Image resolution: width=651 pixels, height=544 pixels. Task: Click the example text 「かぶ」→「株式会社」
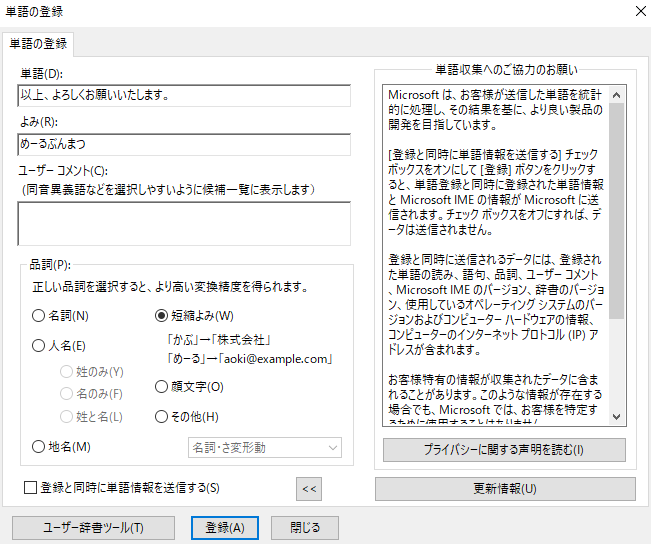pyautogui.click(x=218, y=340)
